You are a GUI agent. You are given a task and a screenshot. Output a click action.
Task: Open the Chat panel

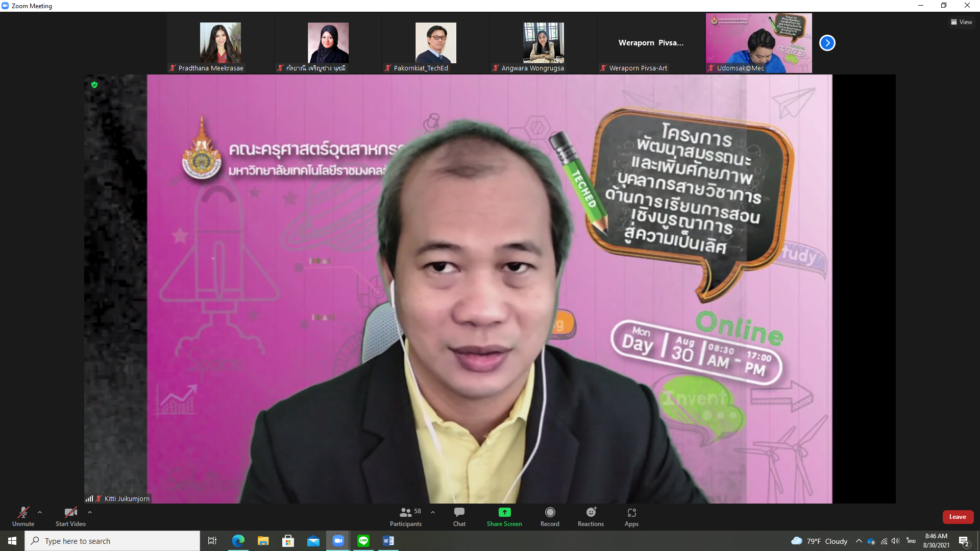pos(459,516)
